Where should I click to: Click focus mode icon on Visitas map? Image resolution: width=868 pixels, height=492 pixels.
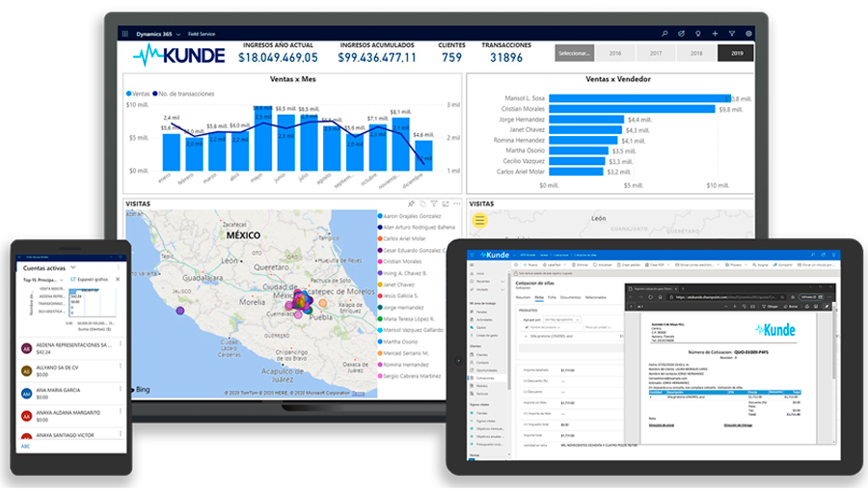point(446,204)
